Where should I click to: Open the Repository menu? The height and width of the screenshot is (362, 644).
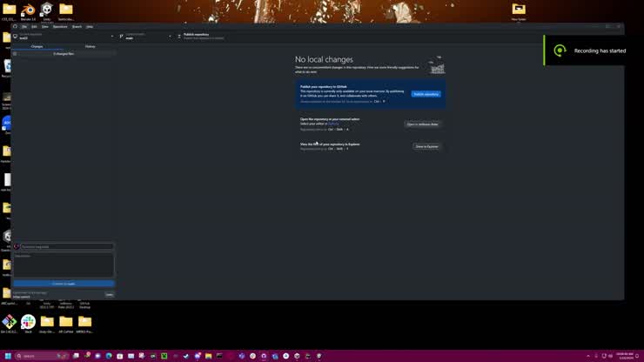(x=59, y=26)
